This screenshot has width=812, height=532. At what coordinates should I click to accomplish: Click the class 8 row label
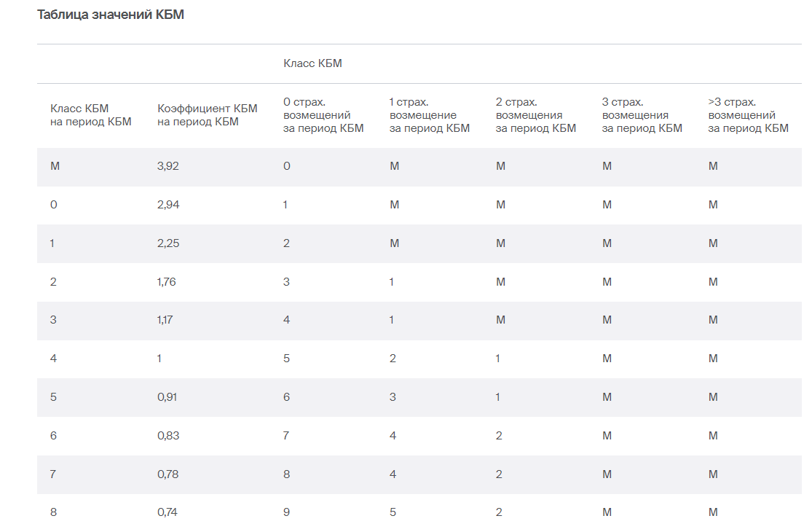coord(53,512)
